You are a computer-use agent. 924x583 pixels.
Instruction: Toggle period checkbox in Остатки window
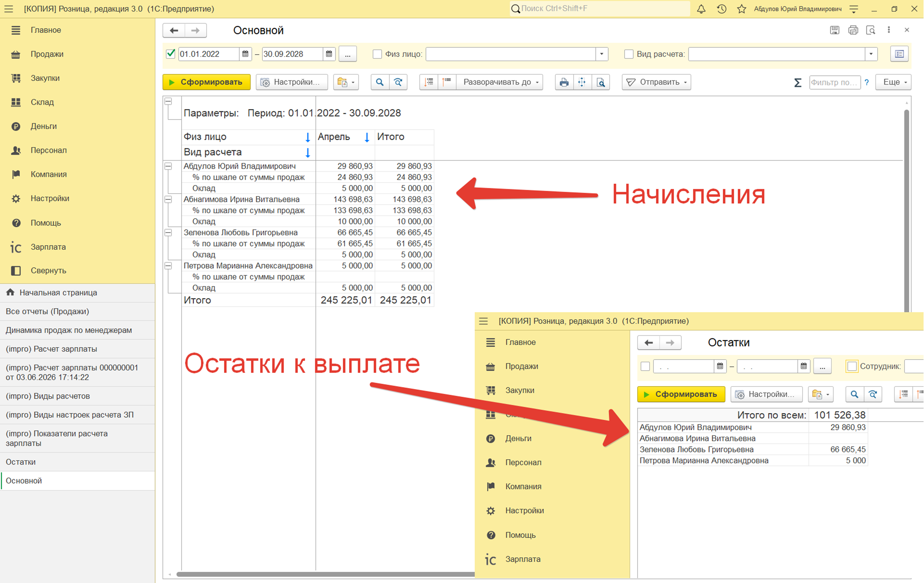point(645,366)
